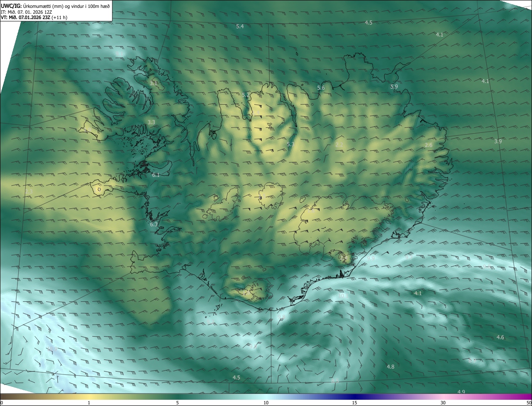532x406 pixels.
Task: Click the colorbar tick label 0
Action: 1,403
